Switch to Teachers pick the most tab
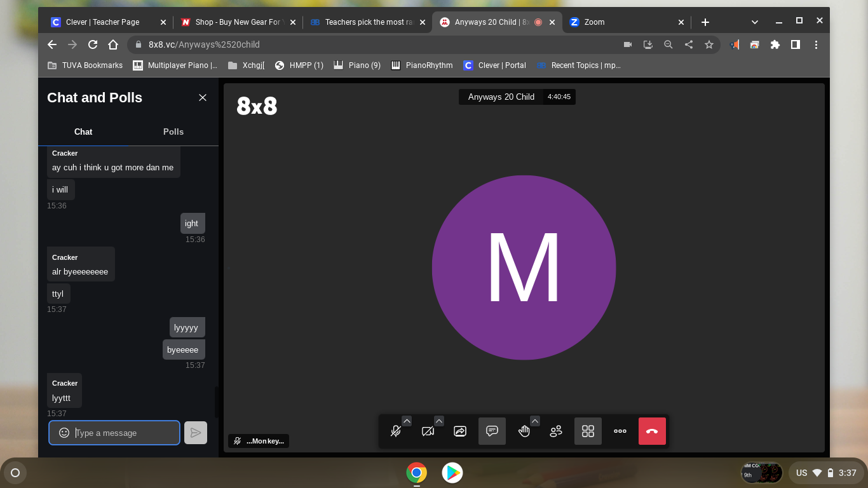 pos(367,22)
